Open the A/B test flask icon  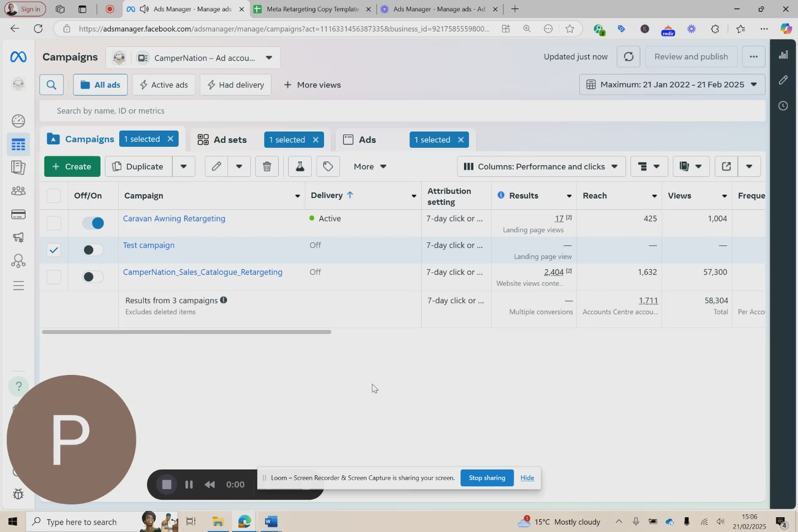[x=299, y=166]
